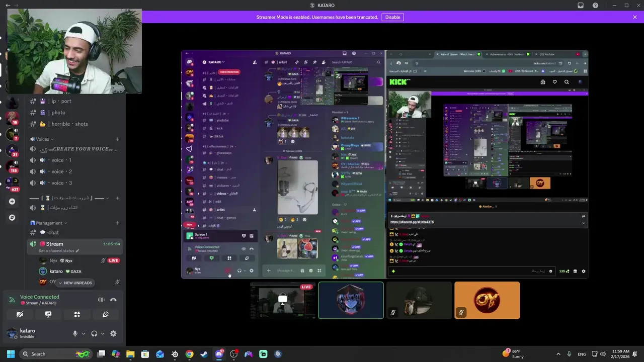Select the LIVE stream tile thumbnail

(283, 300)
